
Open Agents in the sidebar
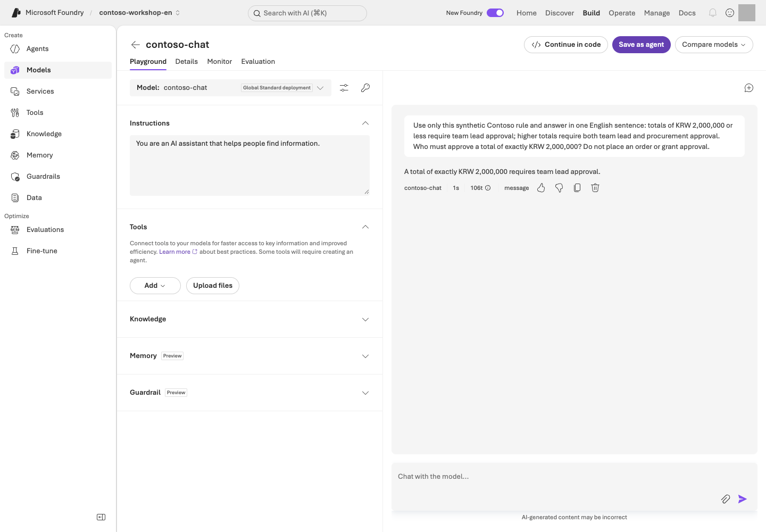58,49
